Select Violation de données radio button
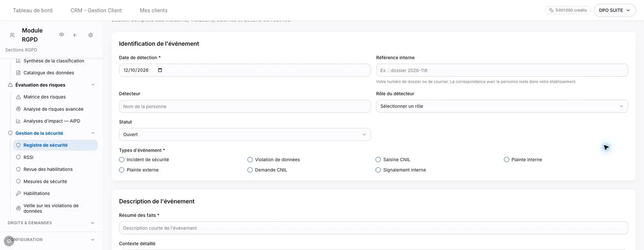644x250 pixels. tap(250, 160)
